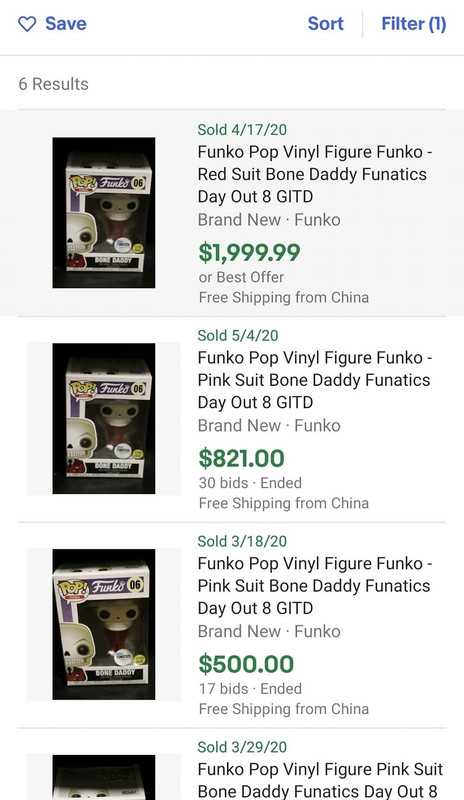Open listing title sold 3/29/20
The width and height of the screenshot is (464, 800).
[320, 780]
